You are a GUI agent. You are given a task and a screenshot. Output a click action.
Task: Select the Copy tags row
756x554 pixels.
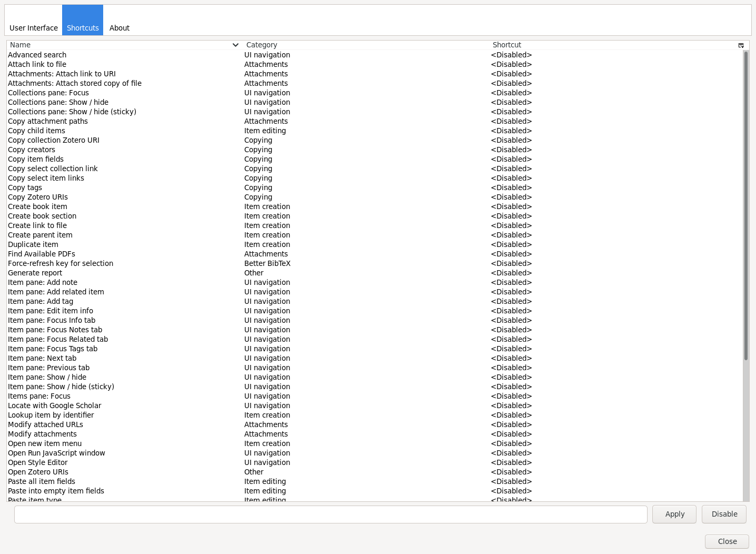coord(374,187)
